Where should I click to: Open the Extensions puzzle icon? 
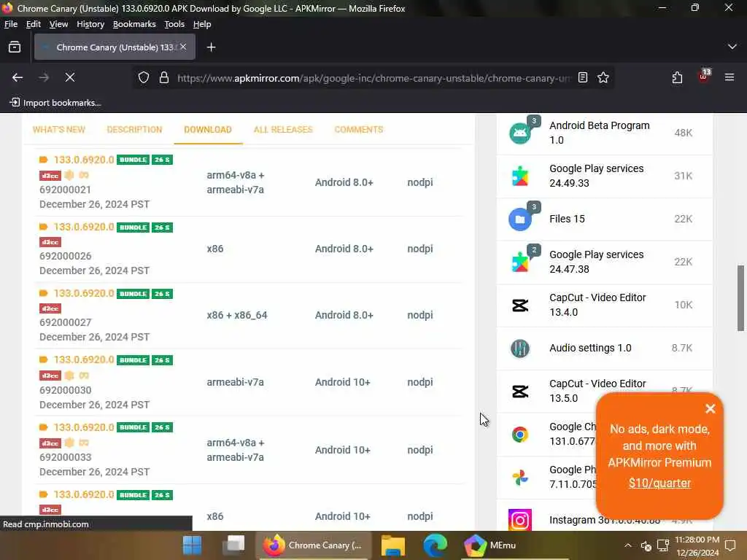[x=677, y=77]
